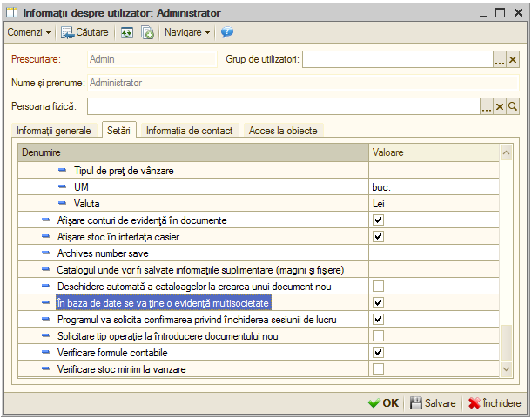
Task: Switch to Informații generale tab
Action: click(x=54, y=131)
